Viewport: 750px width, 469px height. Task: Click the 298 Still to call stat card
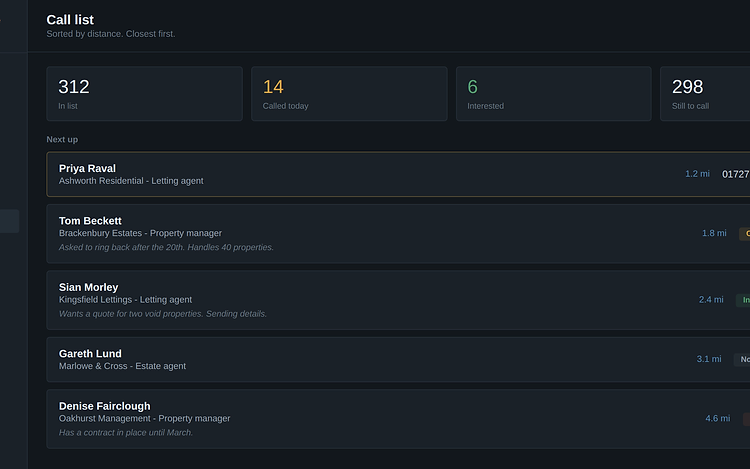pos(705,94)
